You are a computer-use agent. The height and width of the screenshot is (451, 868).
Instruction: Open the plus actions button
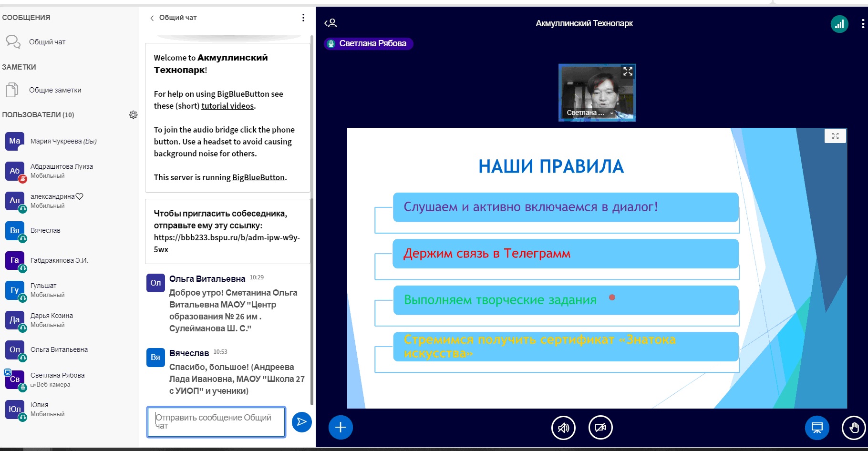click(341, 427)
